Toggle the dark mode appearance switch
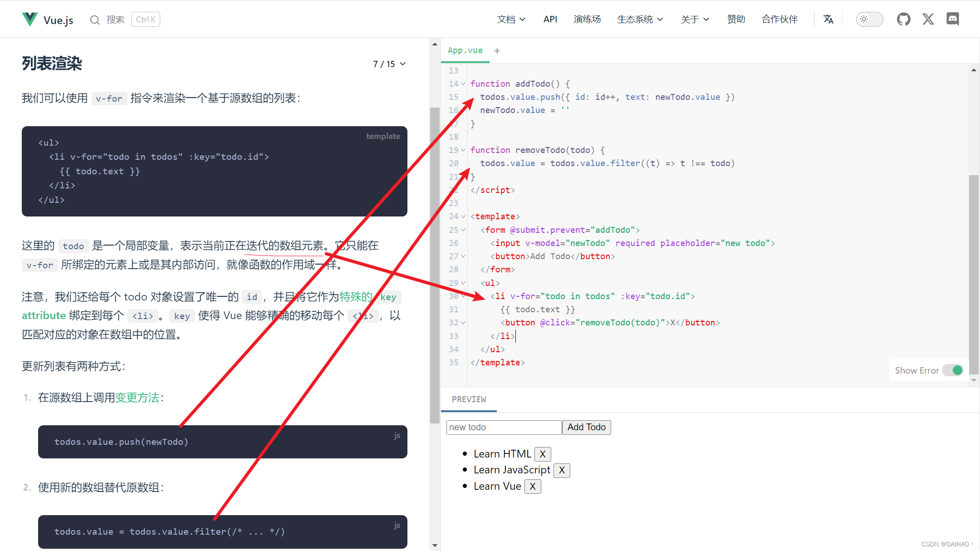Viewport: 980px width, 551px height. pos(869,19)
